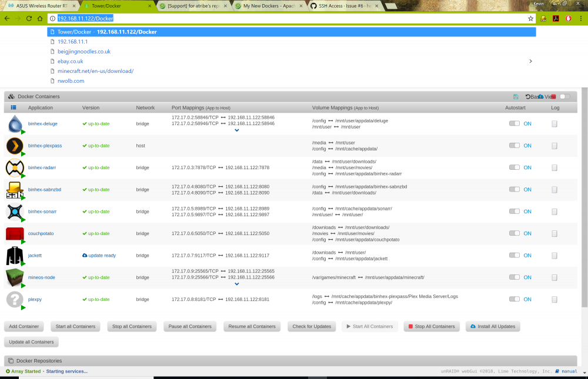Open the log for binhex-radarr
This screenshot has height=379, width=588.
click(554, 167)
